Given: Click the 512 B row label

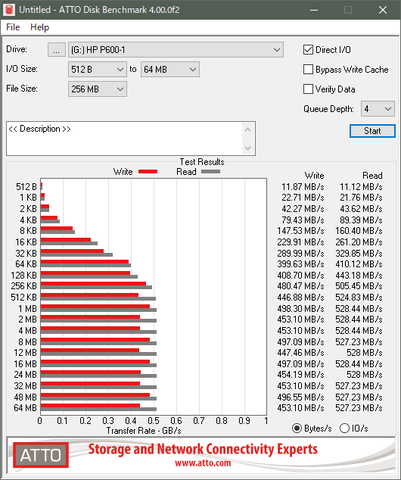Looking at the screenshot, I should 26,187.
